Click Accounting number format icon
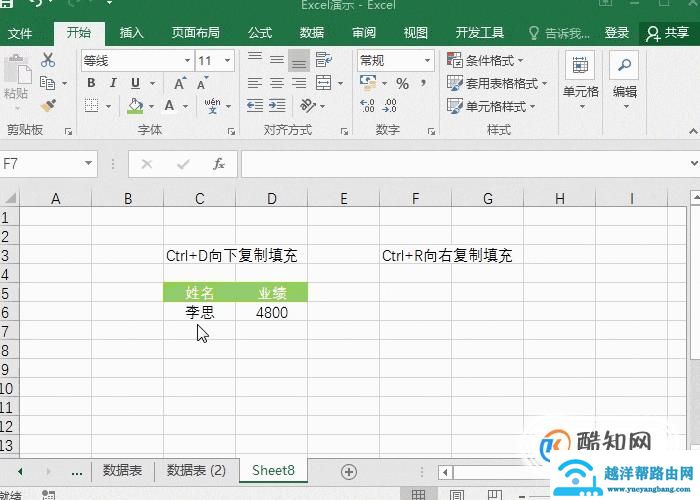Screen dimensions: 700x500 pyautogui.click(x=368, y=83)
